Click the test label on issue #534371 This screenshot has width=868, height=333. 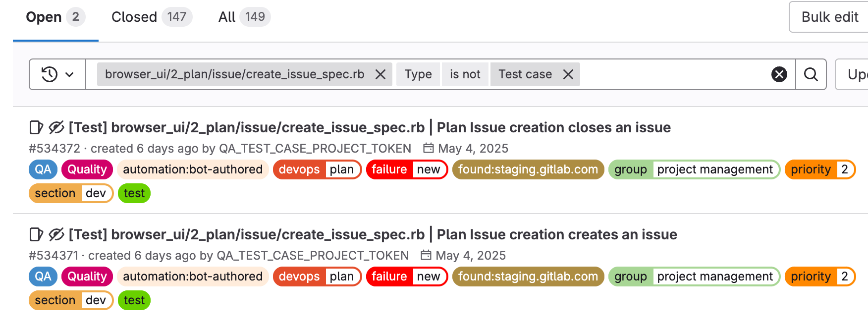[x=134, y=300]
